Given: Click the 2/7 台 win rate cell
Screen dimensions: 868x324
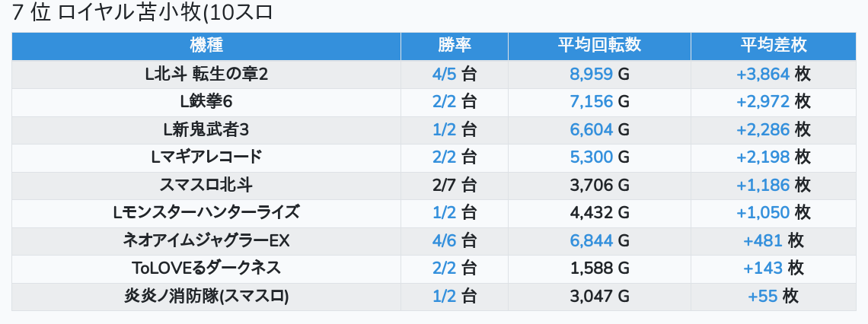Looking at the screenshot, I should [x=455, y=185].
